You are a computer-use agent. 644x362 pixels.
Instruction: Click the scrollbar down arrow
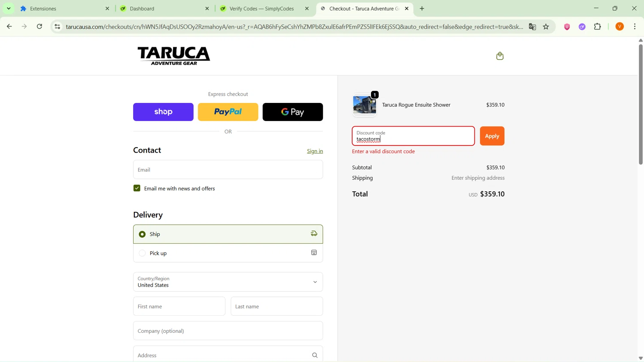[641, 358]
